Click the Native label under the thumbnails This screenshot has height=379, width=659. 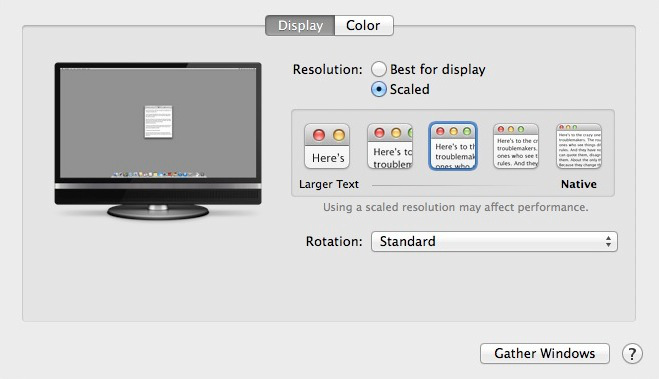coord(579,184)
